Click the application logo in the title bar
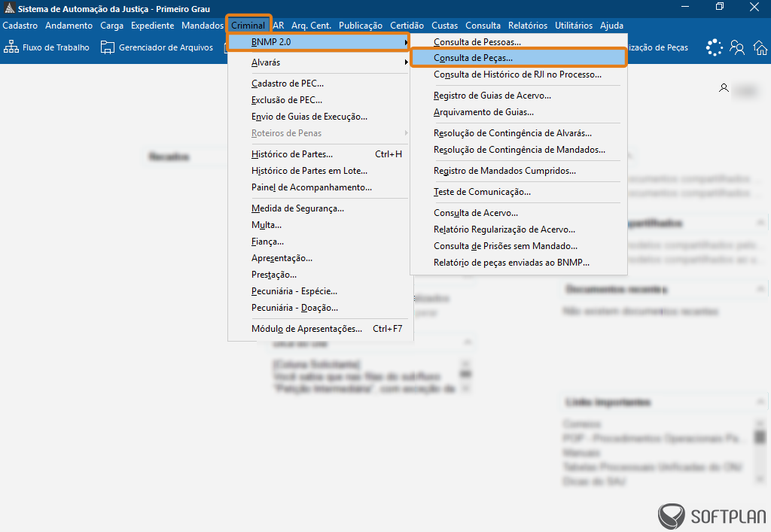This screenshot has height=532, width=771. 9,8
